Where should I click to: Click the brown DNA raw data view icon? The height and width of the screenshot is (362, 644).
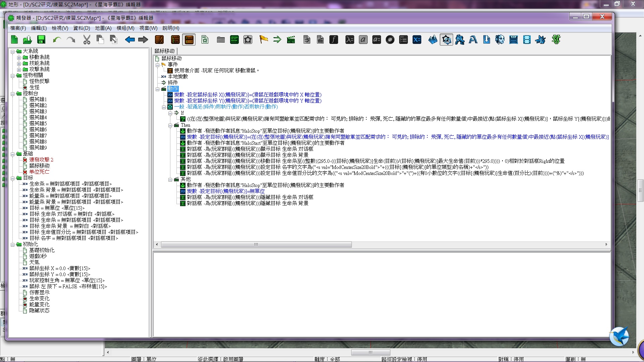159,40
